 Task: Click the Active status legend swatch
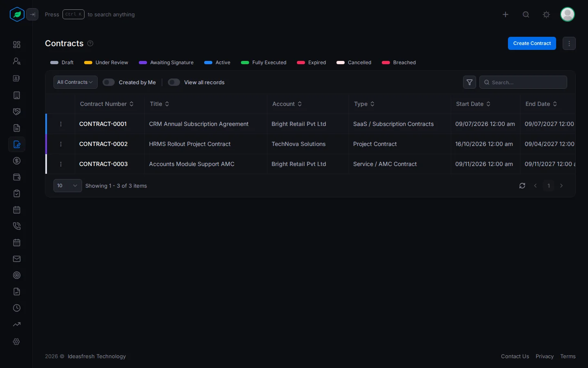(x=208, y=63)
